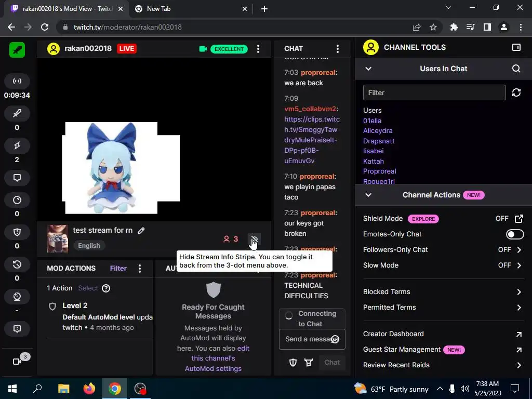532x399 pixels.
Task: Open a new browser tab
Action: click(x=264, y=9)
